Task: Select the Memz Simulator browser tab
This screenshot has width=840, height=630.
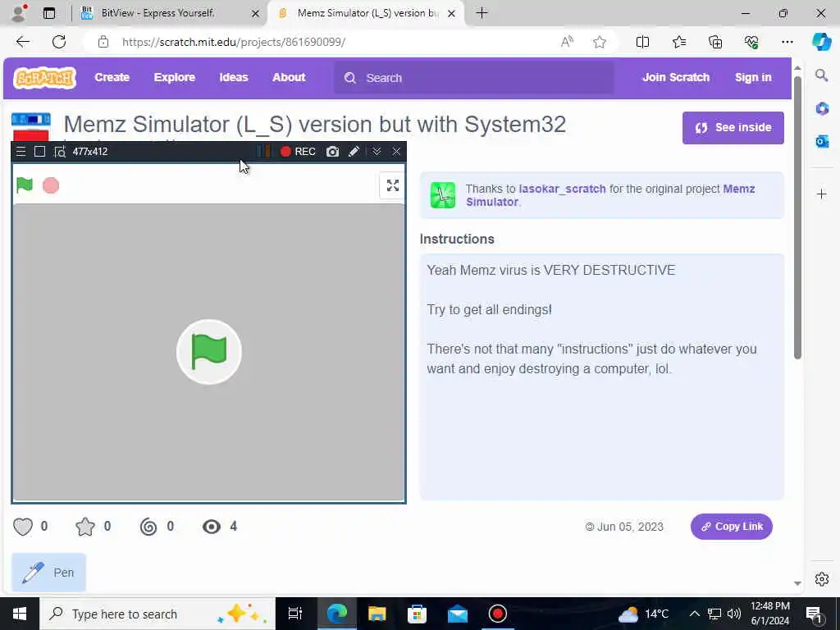Action: (x=364, y=13)
